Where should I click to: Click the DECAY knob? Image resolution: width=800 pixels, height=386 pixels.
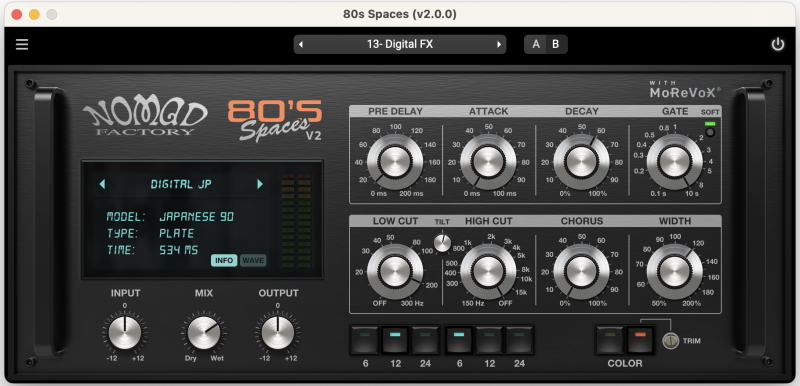(581, 162)
